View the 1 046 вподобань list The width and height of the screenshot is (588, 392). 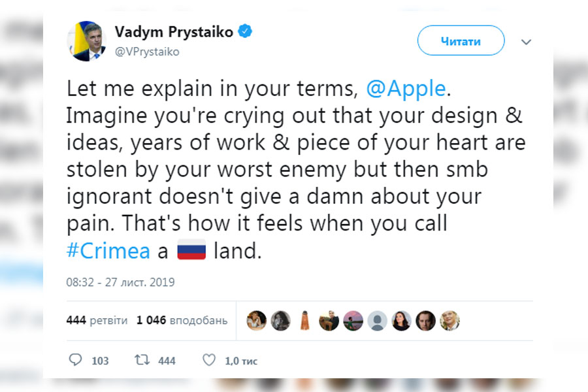182,321
